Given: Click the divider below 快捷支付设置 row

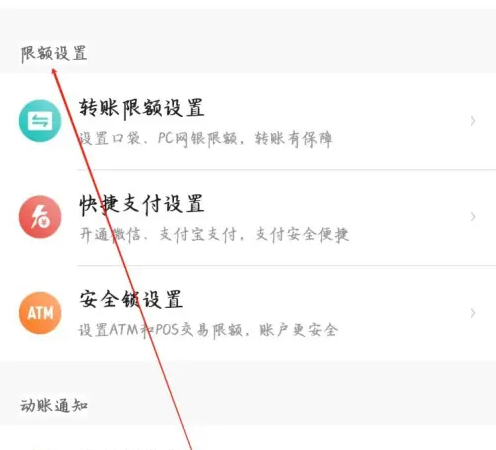Looking at the screenshot, I should [x=287, y=265].
